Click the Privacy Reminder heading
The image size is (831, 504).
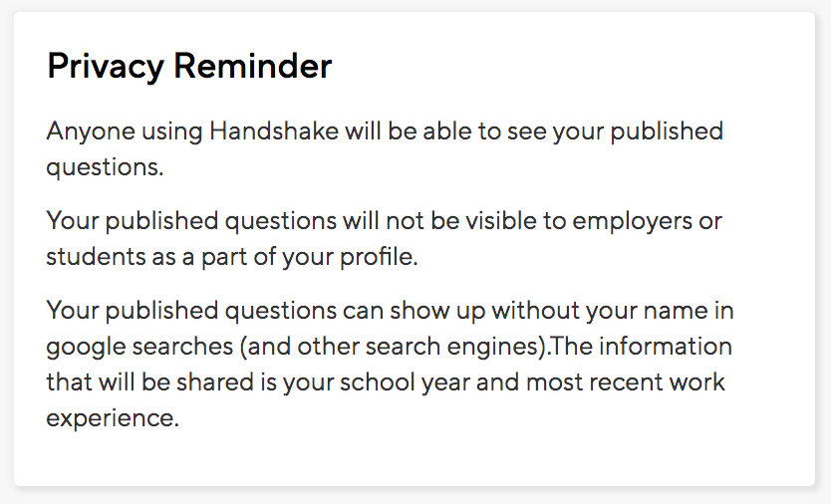coord(189,67)
